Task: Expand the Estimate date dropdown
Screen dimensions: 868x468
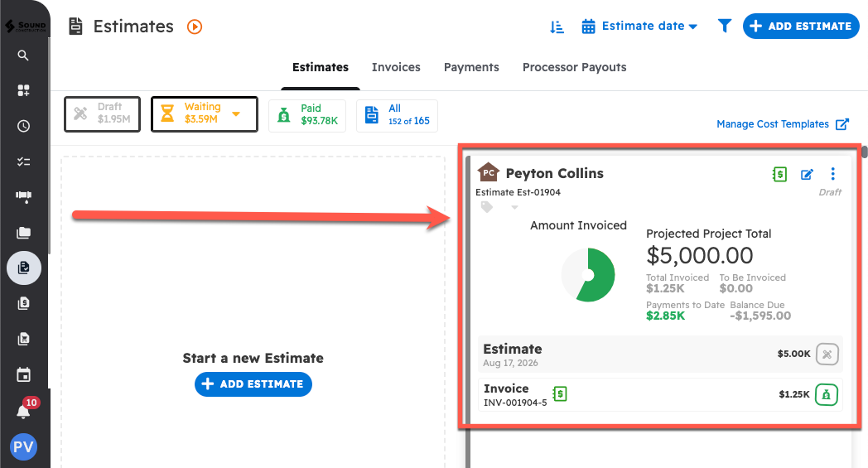Action: 639,27
